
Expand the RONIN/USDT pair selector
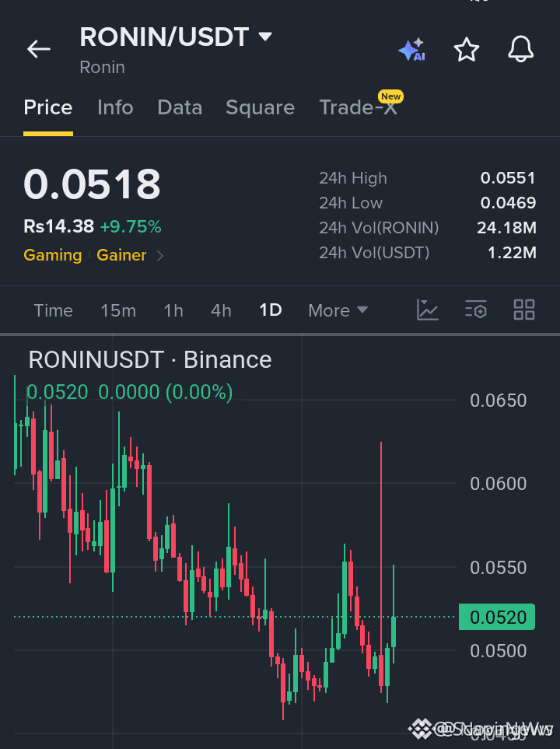click(265, 37)
